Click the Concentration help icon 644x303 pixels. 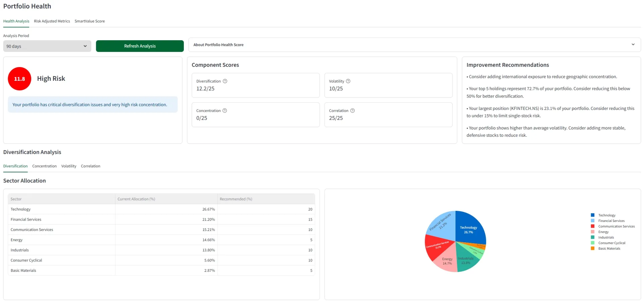tap(225, 111)
